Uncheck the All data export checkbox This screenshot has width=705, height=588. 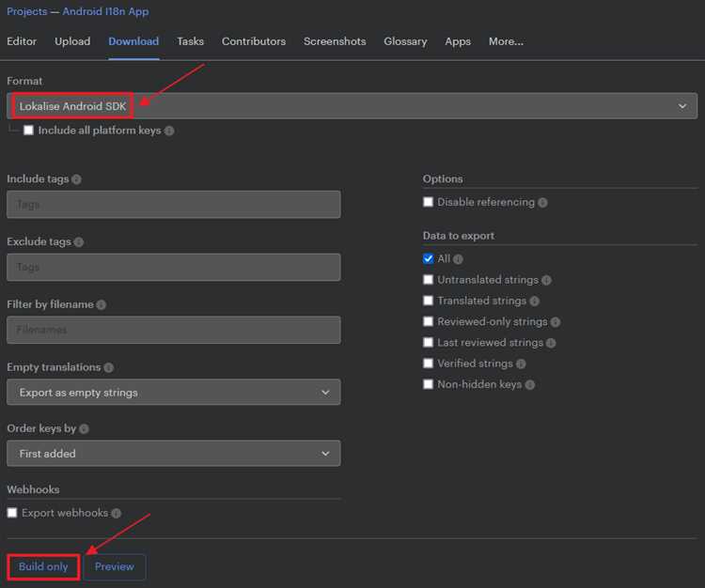pyautogui.click(x=428, y=258)
